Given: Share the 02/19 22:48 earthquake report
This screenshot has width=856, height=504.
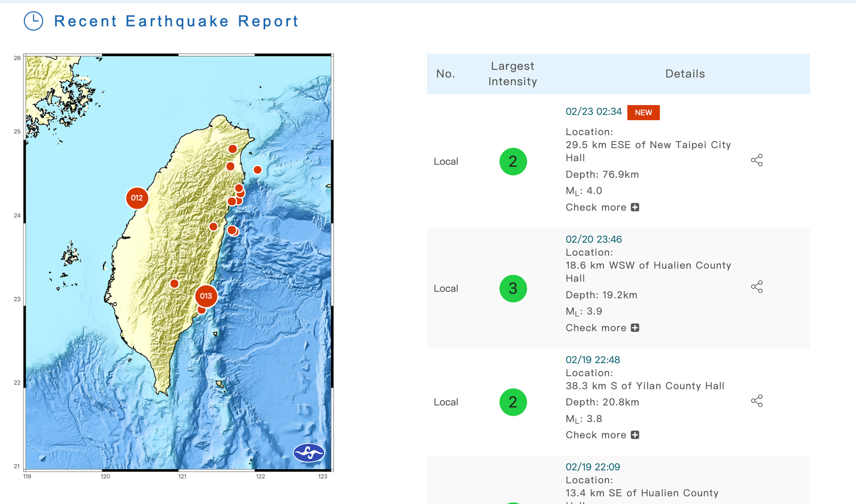Looking at the screenshot, I should point(757,401).
